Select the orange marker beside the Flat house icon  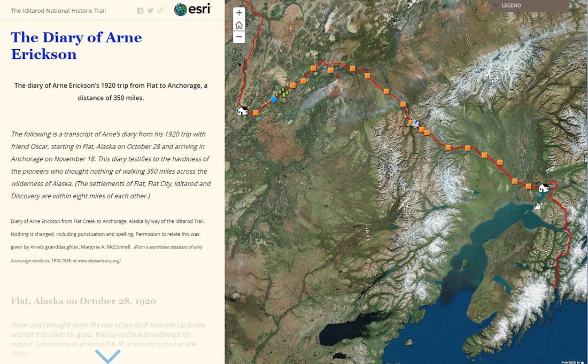pyautogui.click(x=256, y=113)
